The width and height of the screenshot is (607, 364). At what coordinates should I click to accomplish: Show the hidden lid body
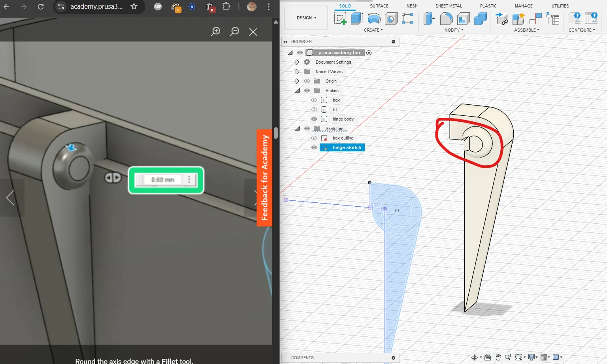click(314, 109)
